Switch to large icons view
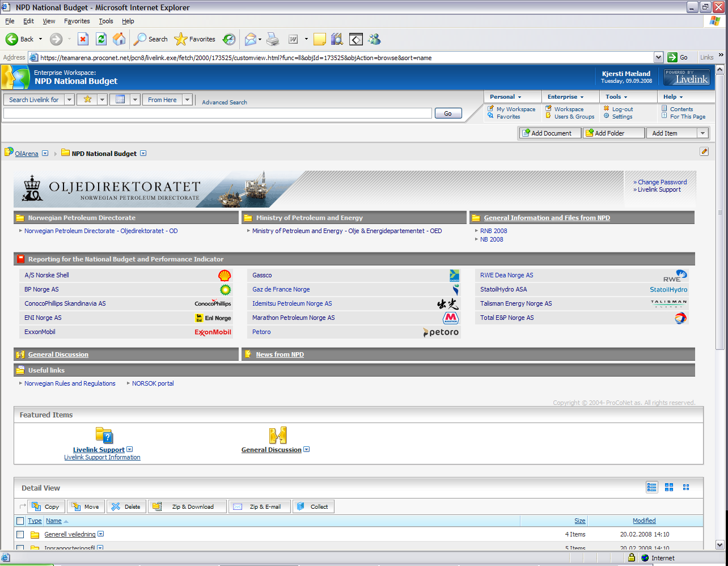Screen dimensions: 728x566 [x=669, y=487]
